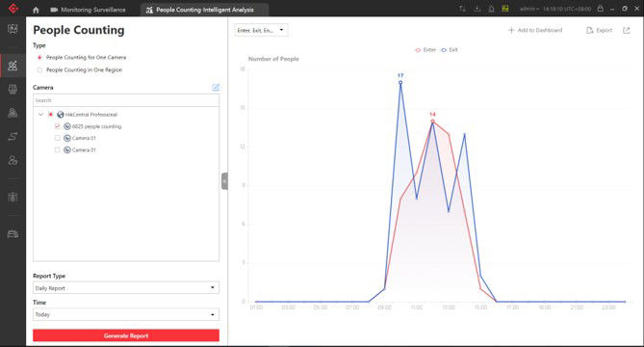Switch to Monitoring-Surveillance tab
Viewport: 644px width, 347px height.
tap(88, 10)
